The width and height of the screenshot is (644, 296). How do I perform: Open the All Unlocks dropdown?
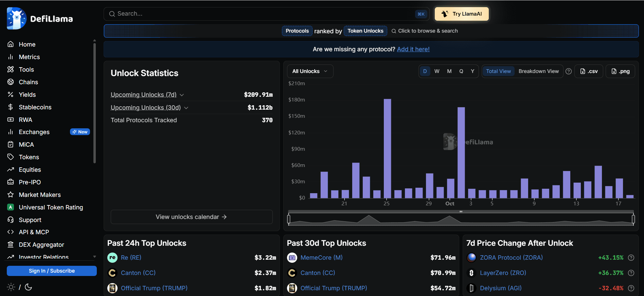pyautogui.click(x=310, y=71)
